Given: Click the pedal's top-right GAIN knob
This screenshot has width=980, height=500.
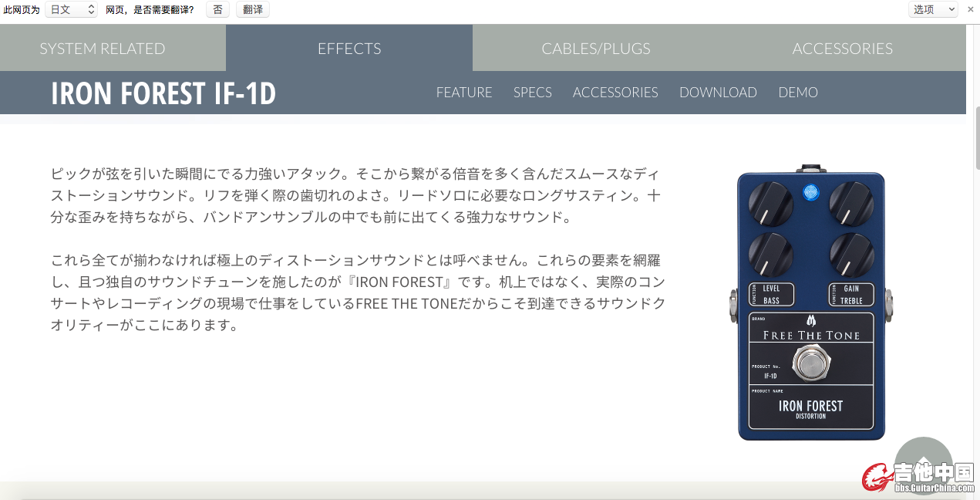Looking at the screenshot, I should click(851, 204).
